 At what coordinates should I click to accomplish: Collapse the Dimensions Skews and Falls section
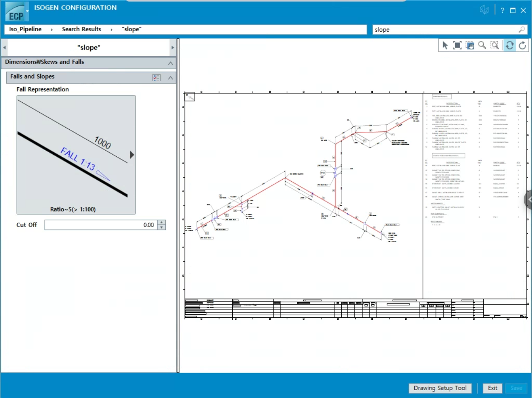coord(170,63)
